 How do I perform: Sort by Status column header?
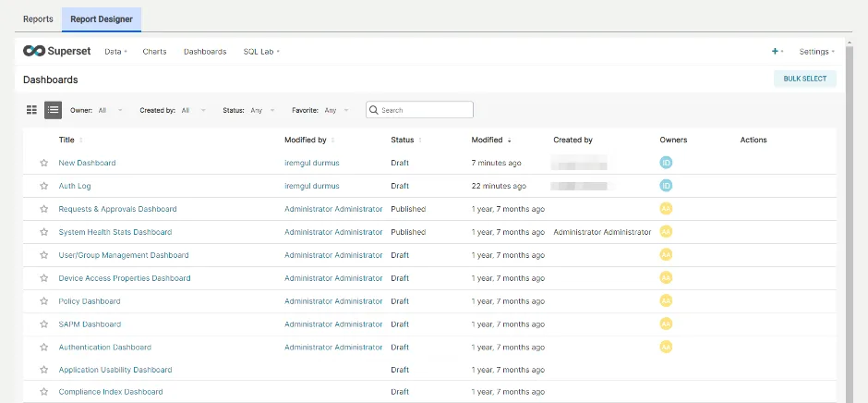tap(406, 140)
